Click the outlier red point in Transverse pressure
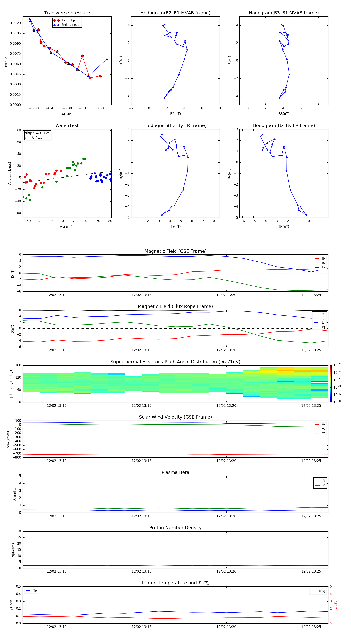 coord(82,56)
